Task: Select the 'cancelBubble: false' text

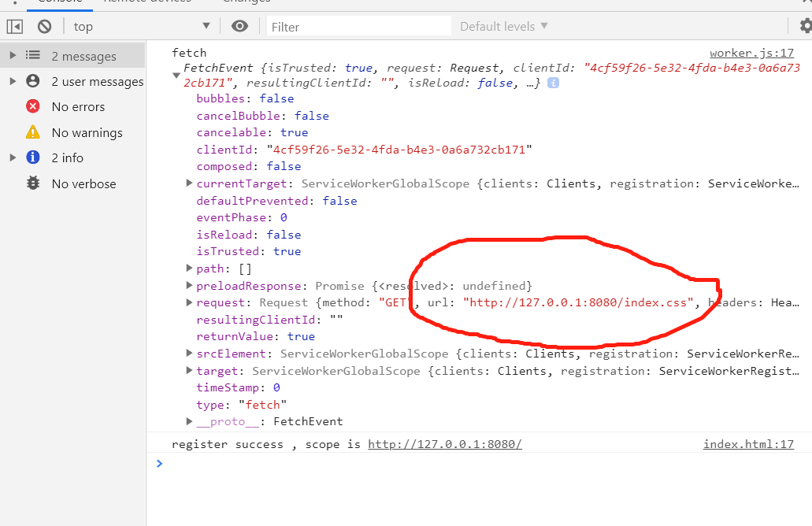Action: click(x=262, y=116)
